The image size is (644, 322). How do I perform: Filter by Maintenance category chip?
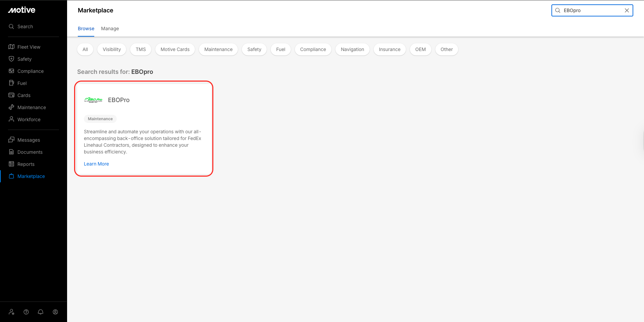tap(218, 49)
